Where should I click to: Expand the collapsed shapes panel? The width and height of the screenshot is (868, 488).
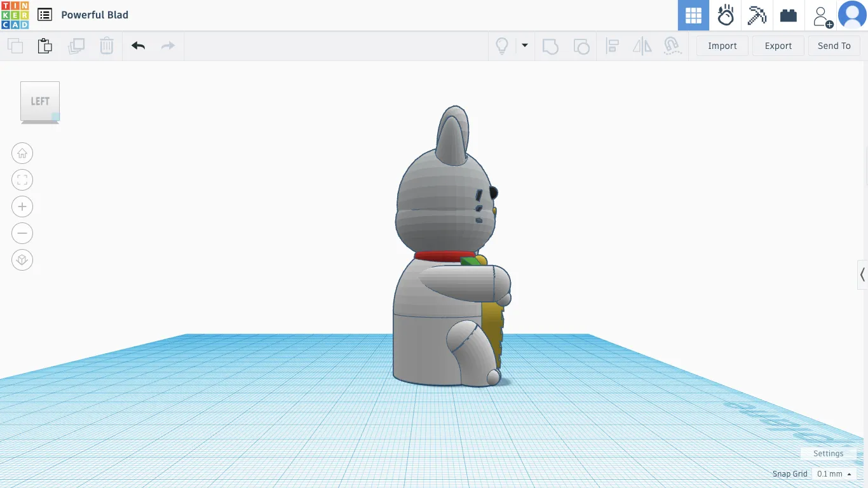tap(862, 275)
